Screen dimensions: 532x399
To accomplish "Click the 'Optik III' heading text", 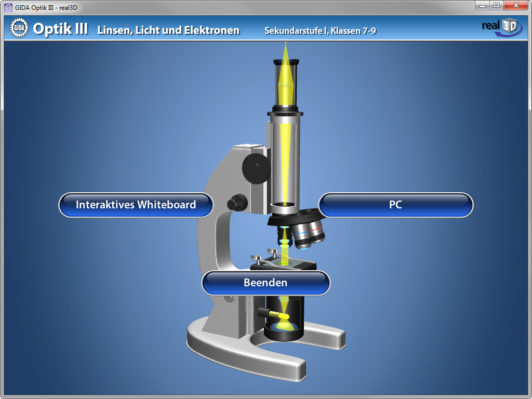I will 60,29.
